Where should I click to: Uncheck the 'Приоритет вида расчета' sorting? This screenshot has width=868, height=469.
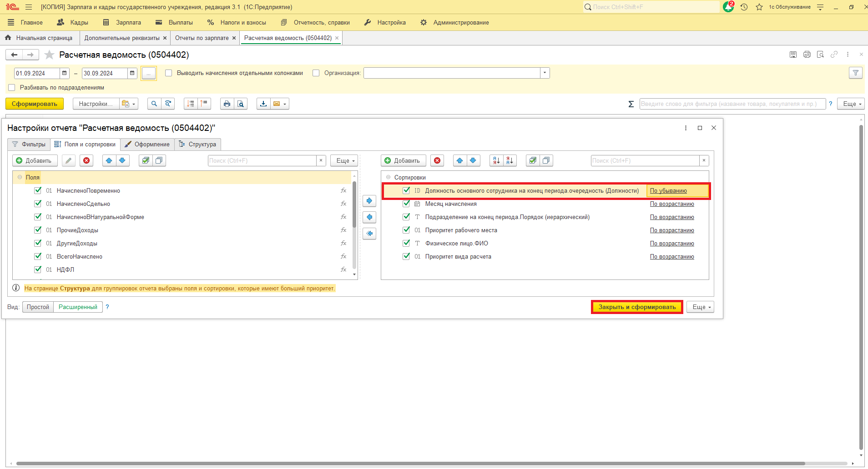(406, 256)
